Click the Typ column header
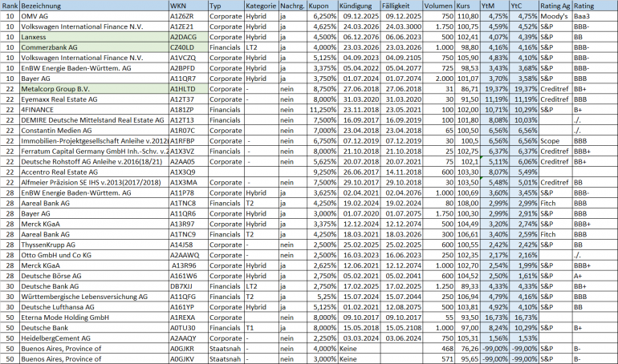 point(226,6)
